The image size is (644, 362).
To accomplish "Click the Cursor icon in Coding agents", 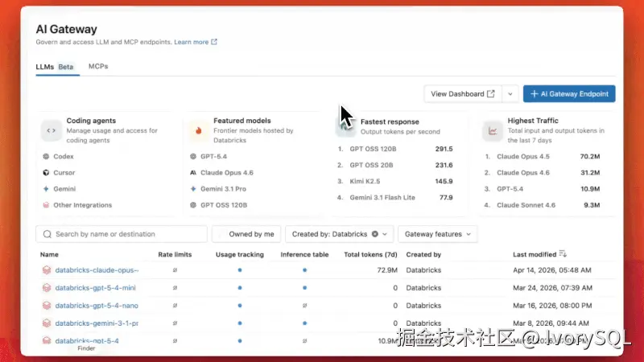I will pos(46,173).
